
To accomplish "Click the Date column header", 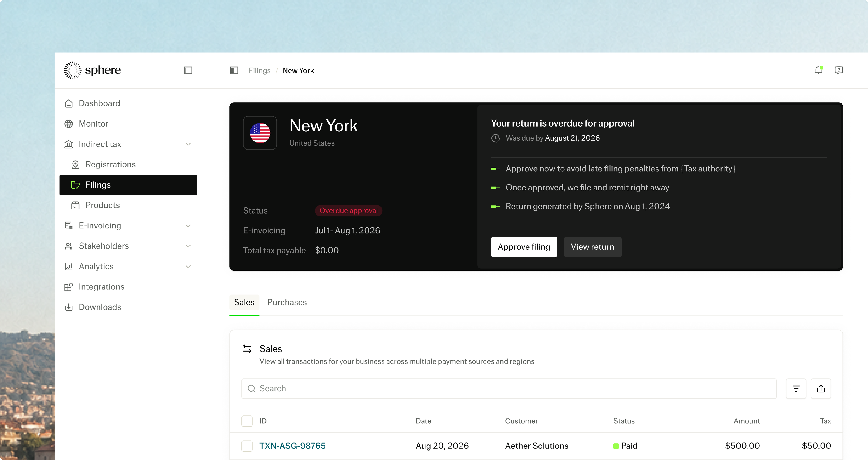I will tap(423, 421).
